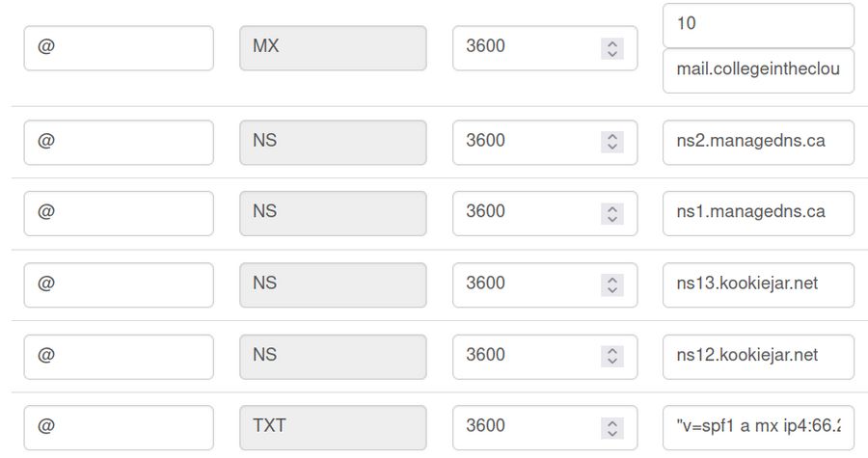Viewport: 868px width, 458px height.
Task: Click the ns12.kookiejar.net value field
Action: coord(758,356)
